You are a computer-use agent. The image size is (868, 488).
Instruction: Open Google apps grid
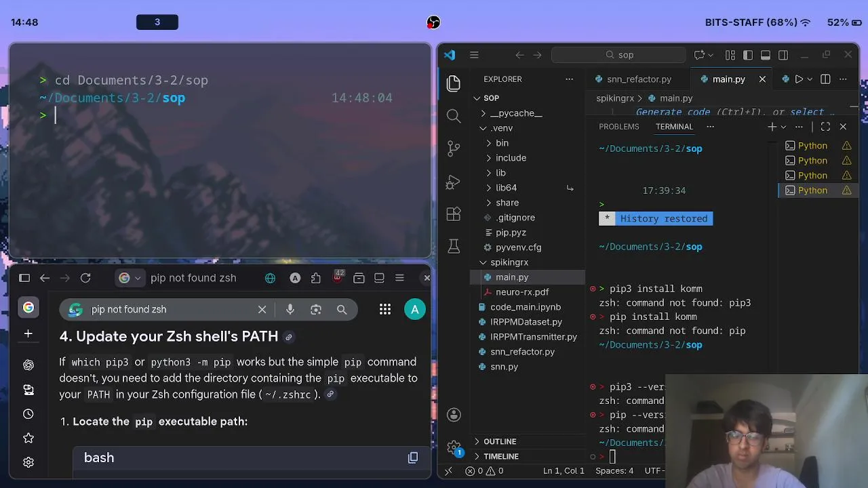tap(385, 310)
